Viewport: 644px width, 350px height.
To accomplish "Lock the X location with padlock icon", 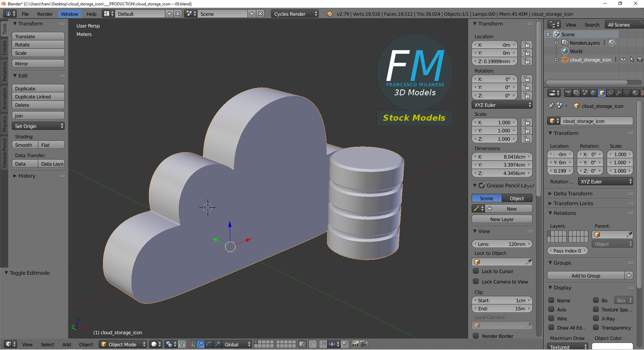I will [x=527, y=45].
